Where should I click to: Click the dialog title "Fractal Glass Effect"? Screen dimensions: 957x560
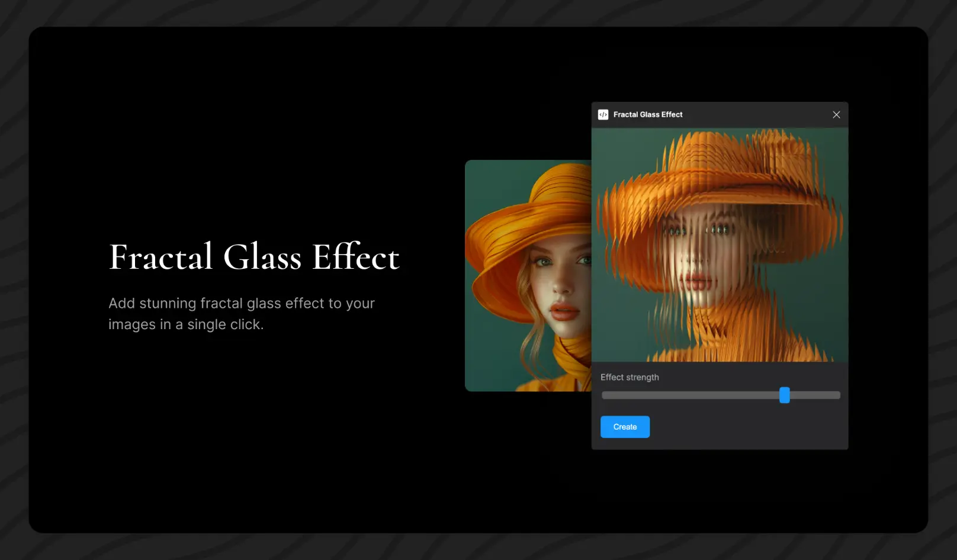tap(648, 115)
